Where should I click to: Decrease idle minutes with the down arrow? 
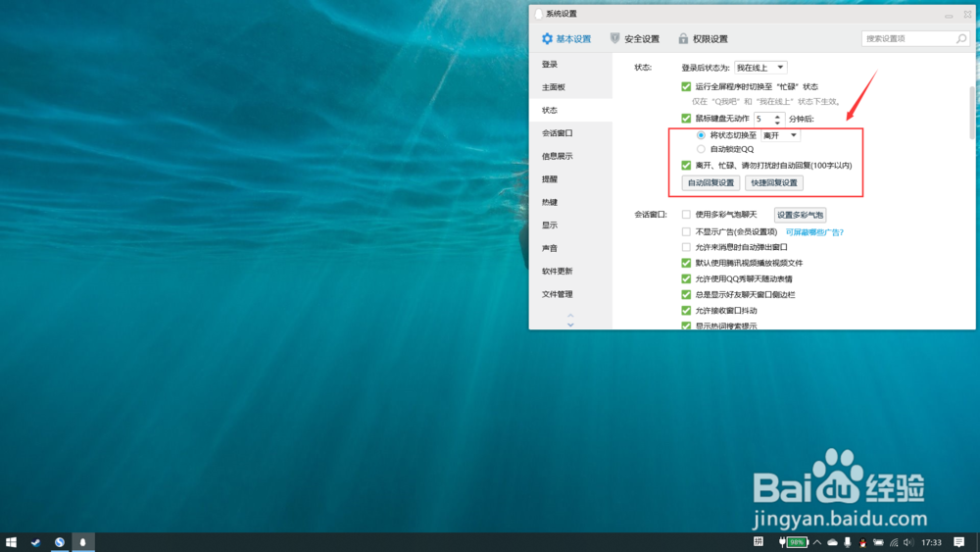pyautogui.click(x=777, y=122)
